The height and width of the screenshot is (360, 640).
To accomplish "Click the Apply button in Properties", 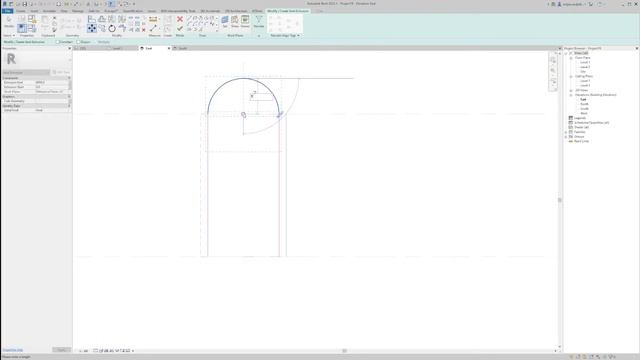I will pyautogui.click(x=61, y=350).
